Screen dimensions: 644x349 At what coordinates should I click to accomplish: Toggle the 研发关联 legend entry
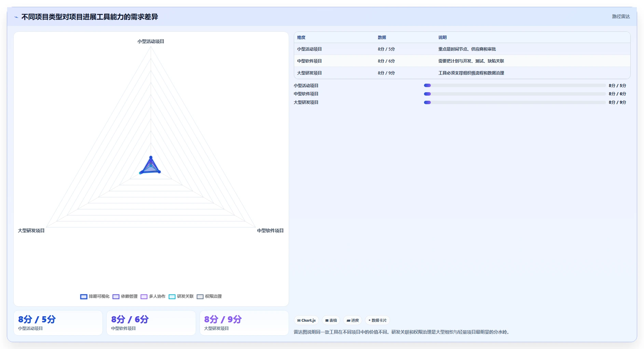(181, 296)
